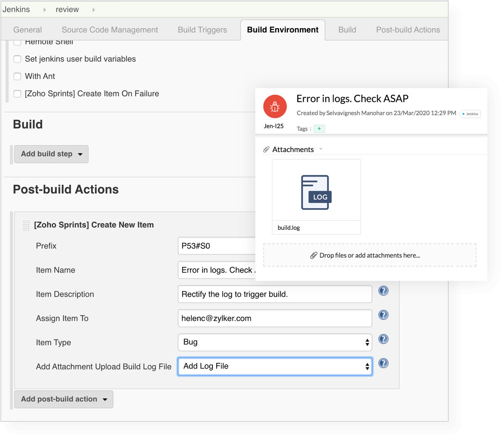The height and width of the screenshot is (438, 504).
Task: Click help icon for Assign Item To
Action: point(383,315)
